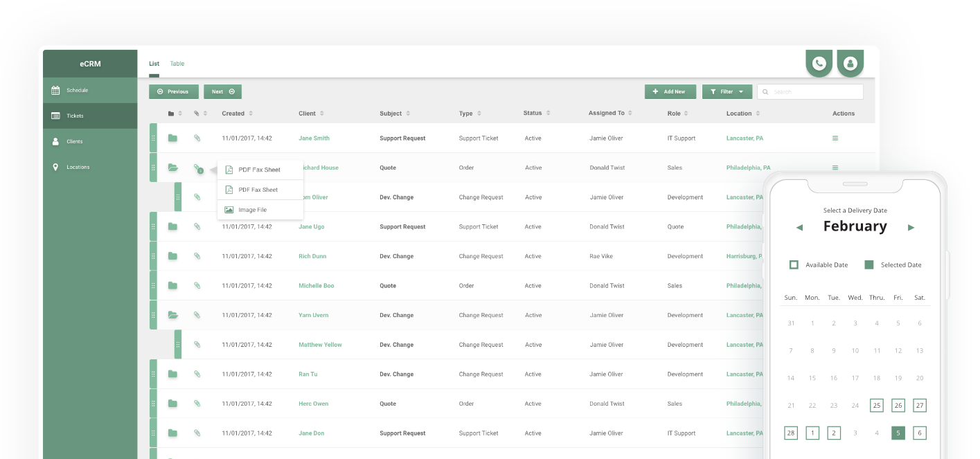The image size is (980, 459).
Task: Open actions menu icon for Richard House row
Action: [x=835, y=168]
